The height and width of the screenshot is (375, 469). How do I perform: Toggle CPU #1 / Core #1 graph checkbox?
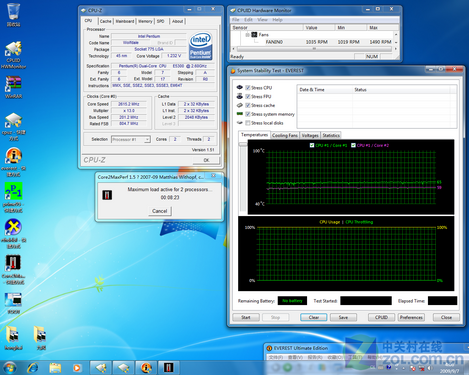pyautogui.click(x=312, y=145)
